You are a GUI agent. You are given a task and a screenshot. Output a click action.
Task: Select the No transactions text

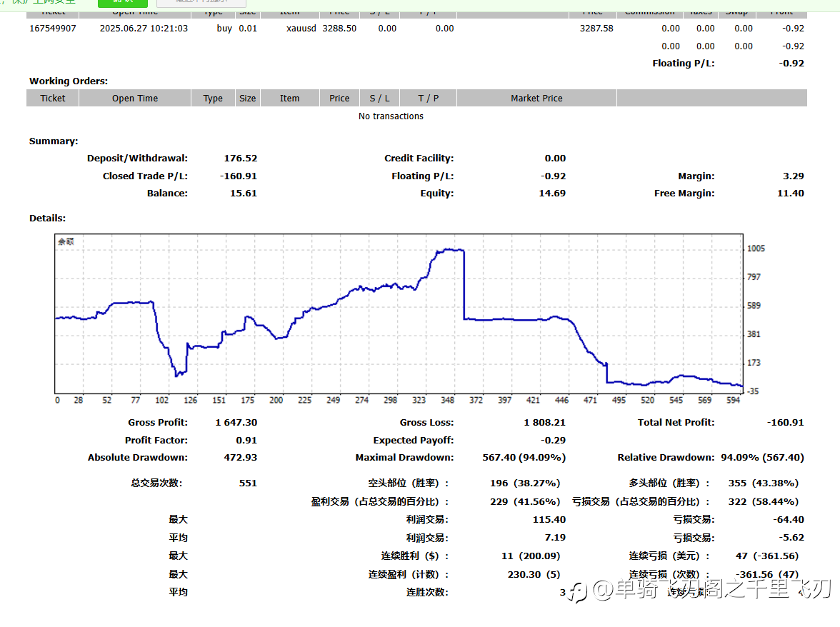(x=391, y=116)
